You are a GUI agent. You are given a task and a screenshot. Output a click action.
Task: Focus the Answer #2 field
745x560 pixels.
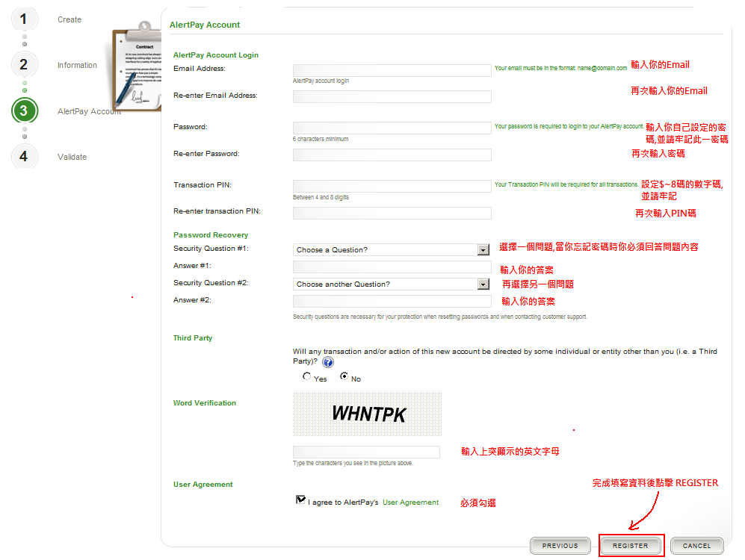(392, 301)
